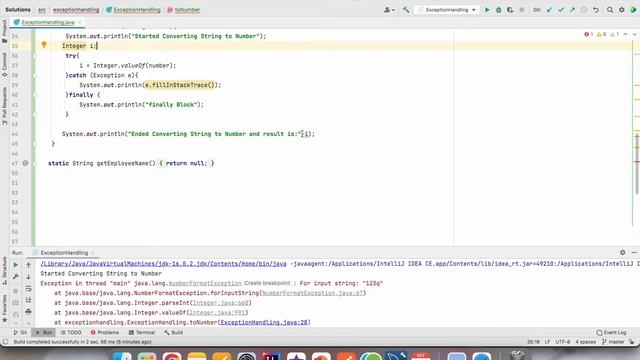Open the Pull Requests sidebar tab

click(4, 105)
